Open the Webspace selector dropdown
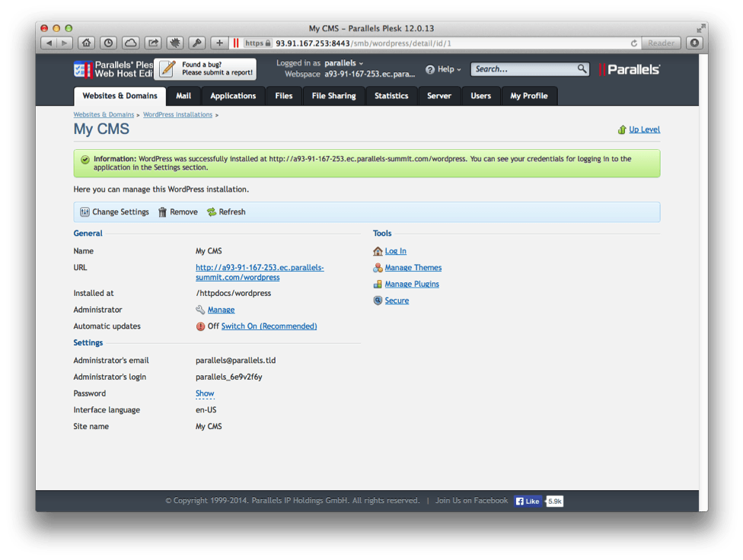 point(370,75)
